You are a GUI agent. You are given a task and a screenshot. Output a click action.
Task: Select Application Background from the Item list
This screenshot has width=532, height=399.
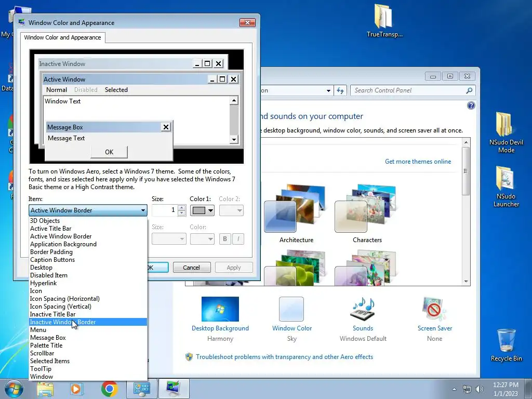(x=88, y=244)
